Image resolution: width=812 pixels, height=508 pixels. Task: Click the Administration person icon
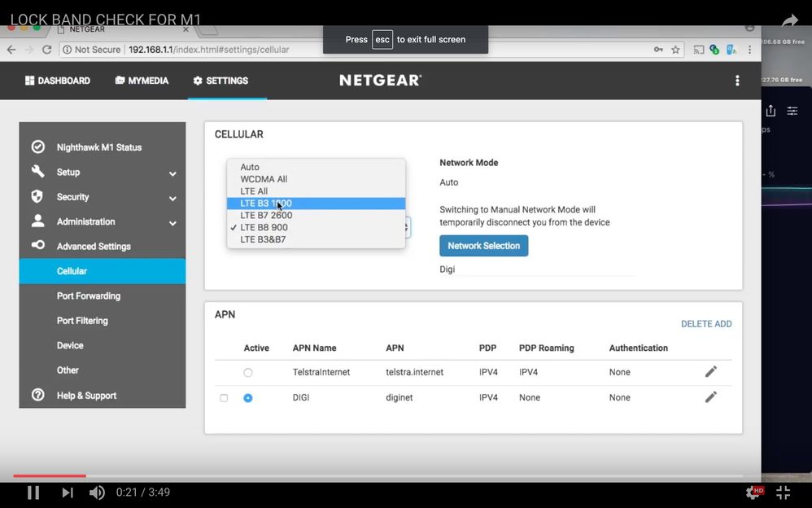coord(37,221)
